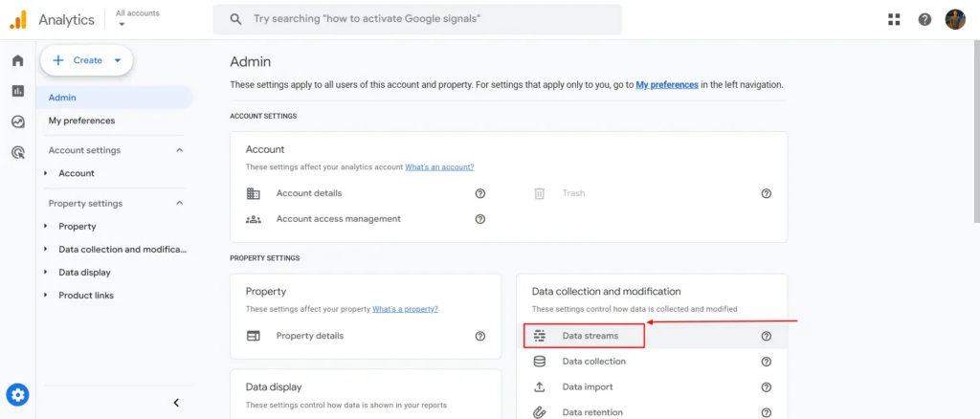Follow the My preferences link in description
980x419 pixels.
pos(667,84)
